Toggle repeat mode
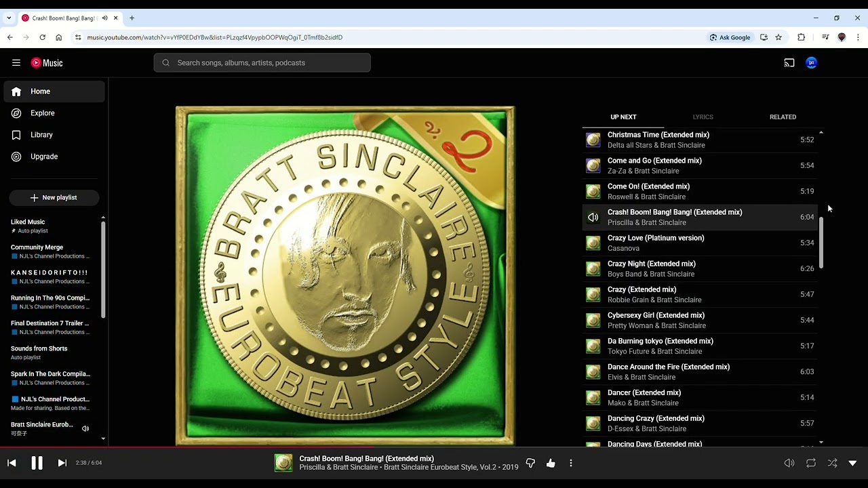868x488 pixels. point(811,463)
